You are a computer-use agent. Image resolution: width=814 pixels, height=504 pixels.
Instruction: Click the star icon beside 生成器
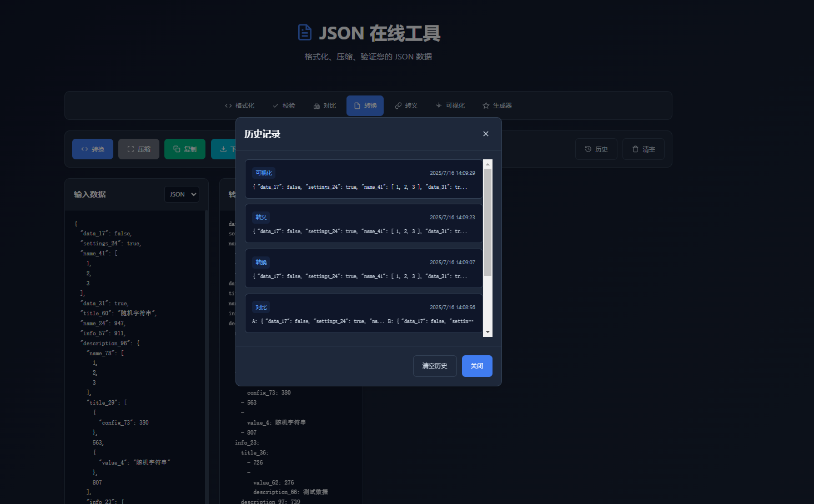(x=486, y=105)
